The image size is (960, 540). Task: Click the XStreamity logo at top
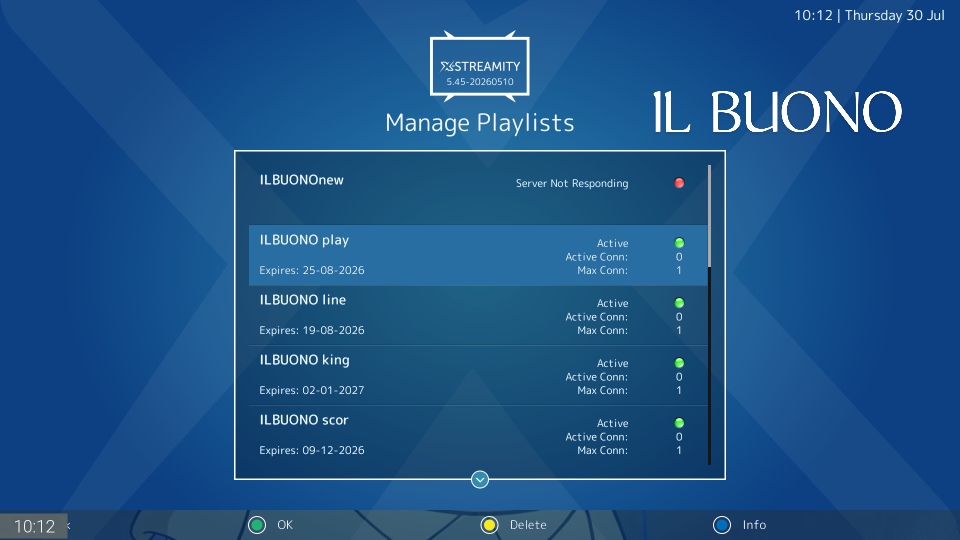(479, 66)
